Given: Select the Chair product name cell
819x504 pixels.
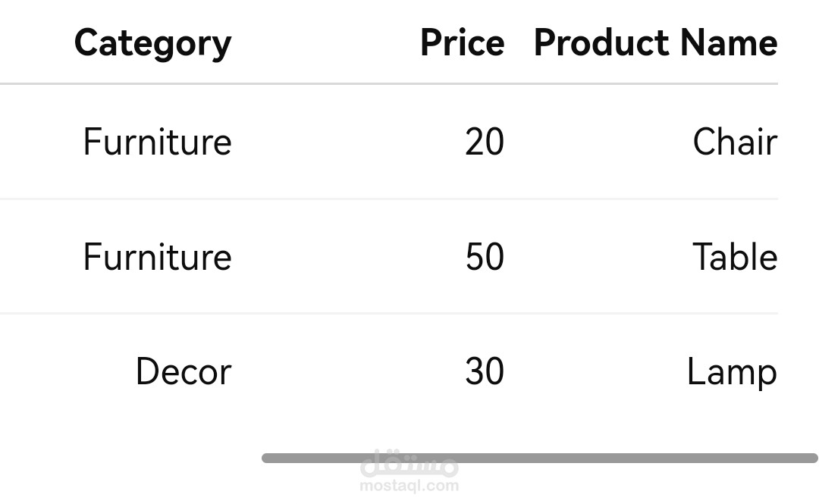Looking at the screenshot, I should point(734,142).
